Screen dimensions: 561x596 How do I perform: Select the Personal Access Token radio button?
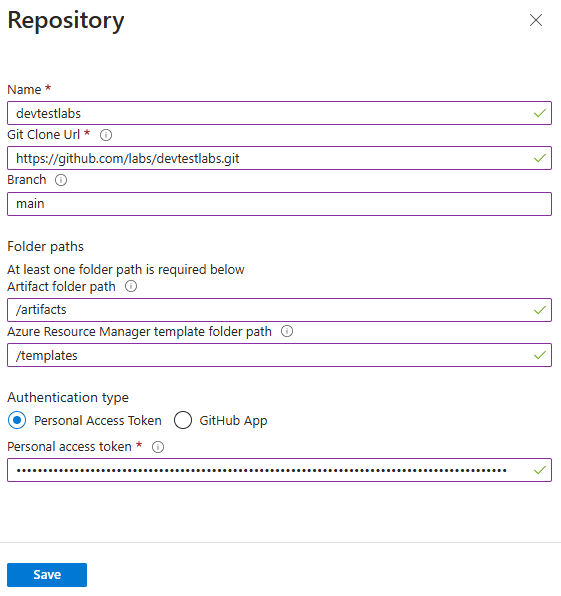tap(17, 420)
